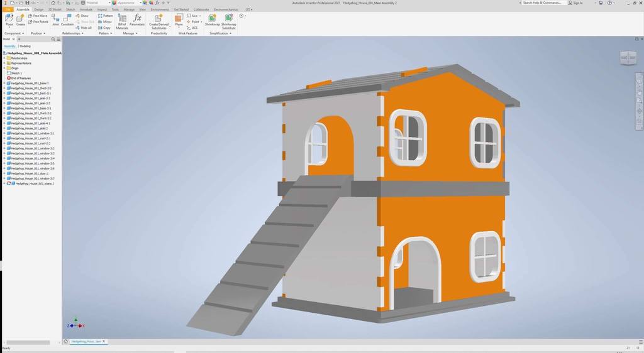Expand the Hedgehog_House_001_base:1 node
The image size is (644, 353).
pyautogui.click(x=4, y=84)
